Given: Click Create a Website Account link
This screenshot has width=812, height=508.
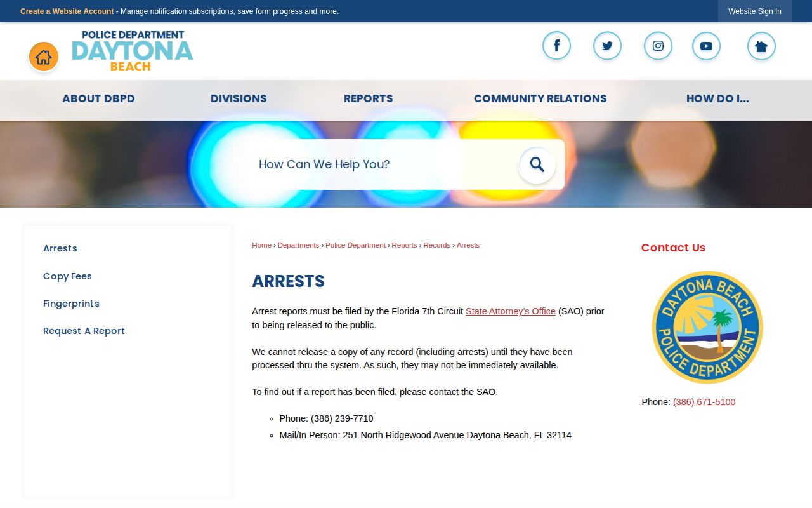Looking at the screenshot, I should tap(67, 11).
